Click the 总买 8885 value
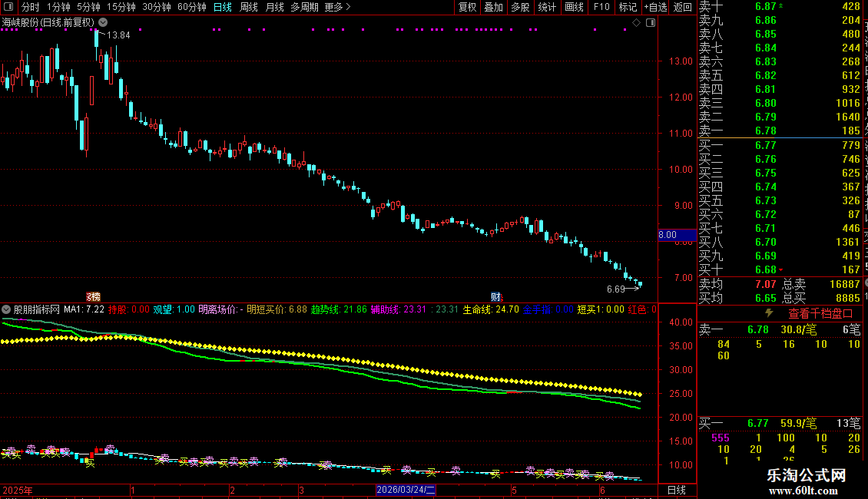Viewport: 868px width, 499px height. coord(847,298)
